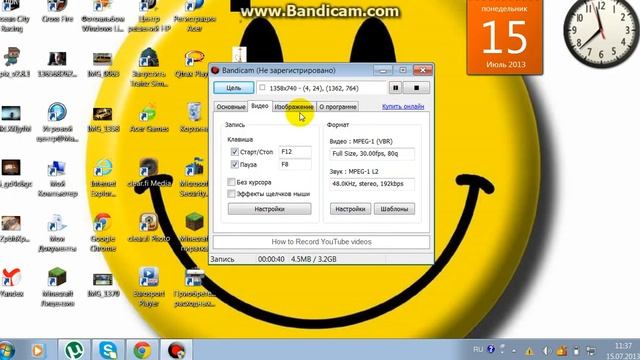
Task: Click the F8 pause hotkey field
Action: click(x=295, y=164)
